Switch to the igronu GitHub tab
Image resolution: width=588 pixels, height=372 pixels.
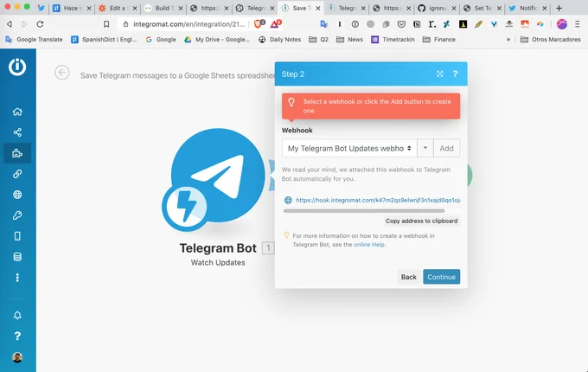436,8
